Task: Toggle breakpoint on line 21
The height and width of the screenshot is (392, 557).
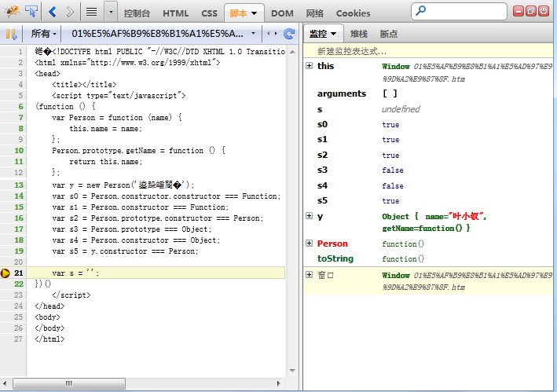Action: [x=6, y=273]
